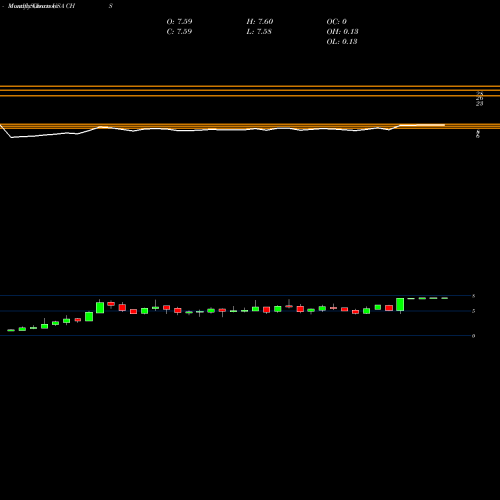
Task: Click the garbled Monthly chart title
Action: pyautogui.click(x=41, y=6)
